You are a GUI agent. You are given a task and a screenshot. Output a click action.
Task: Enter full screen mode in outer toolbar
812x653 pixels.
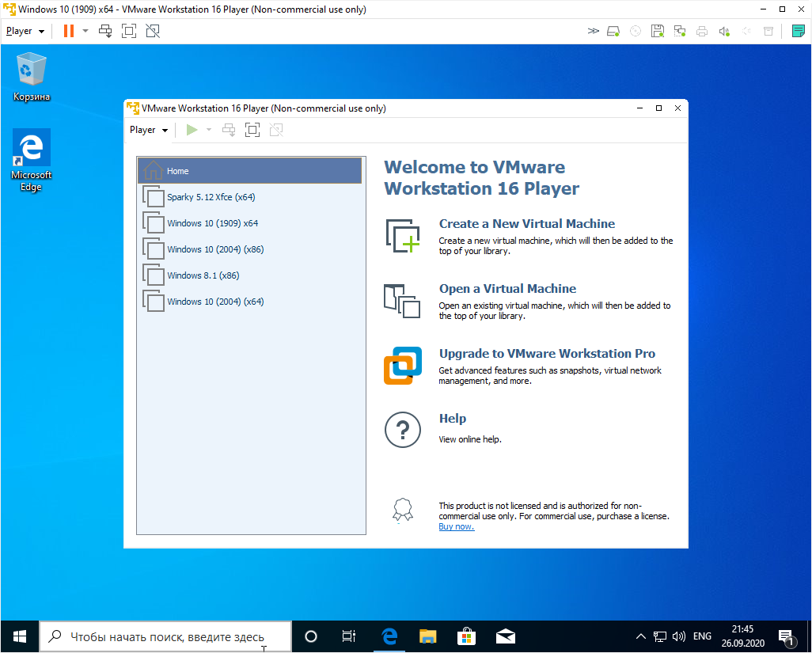pos(129,31)
